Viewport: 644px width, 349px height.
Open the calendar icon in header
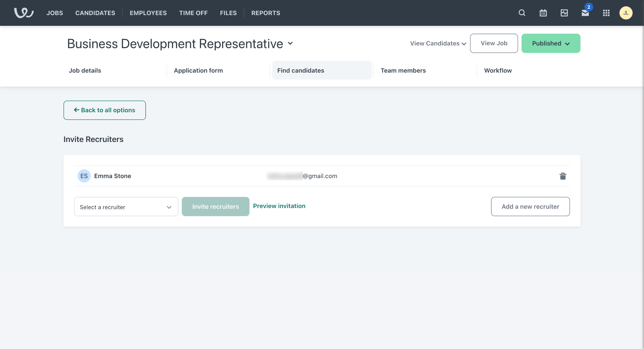coord(543,13)
